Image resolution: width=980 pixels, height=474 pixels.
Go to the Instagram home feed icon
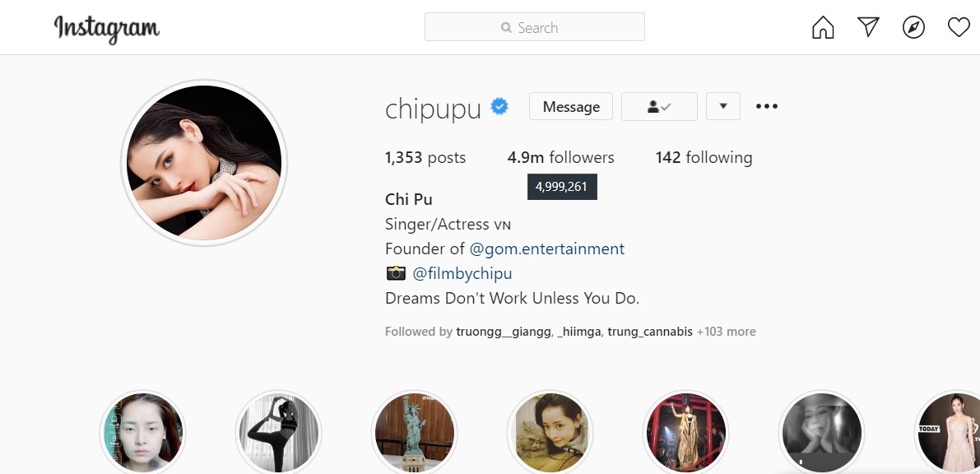point(823,27)
